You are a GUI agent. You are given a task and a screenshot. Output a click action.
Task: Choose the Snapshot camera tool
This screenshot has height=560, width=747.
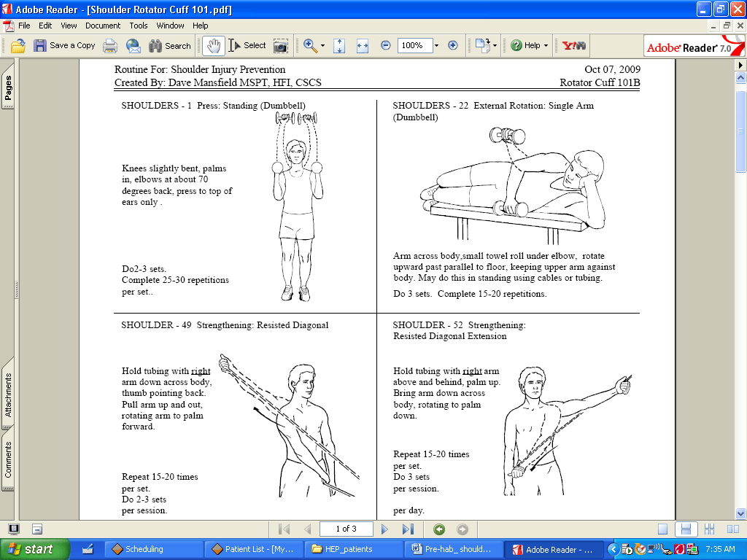(281, 46)
